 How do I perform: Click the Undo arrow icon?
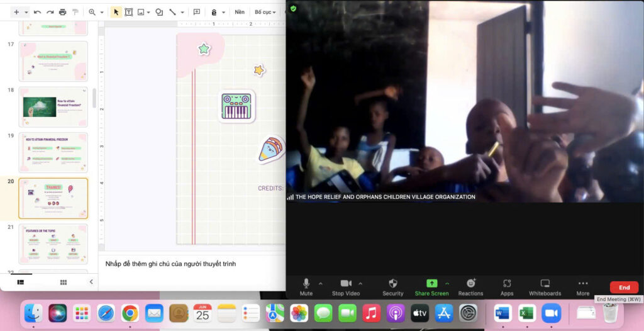click(x=37, y=12)
